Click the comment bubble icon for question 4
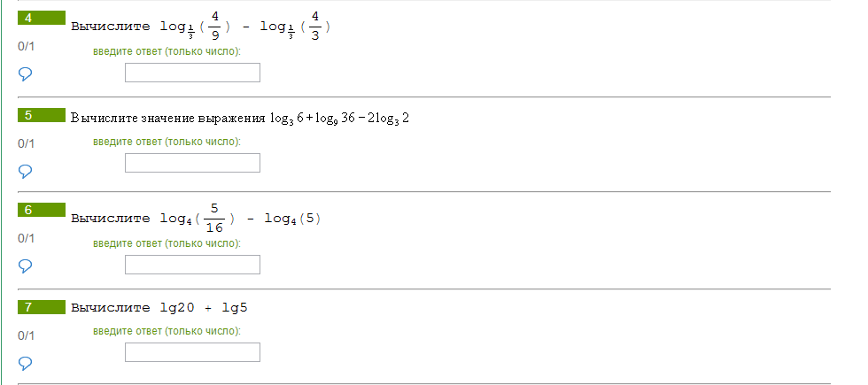The image size is (868, 385). tap(26, 73)
